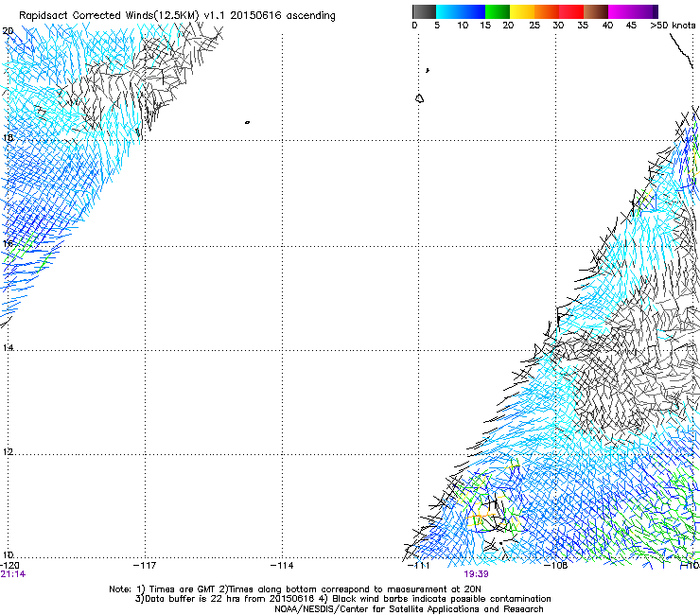Click the '19:39' purple time label
700x615 pixels.
(x=476, y=574)
